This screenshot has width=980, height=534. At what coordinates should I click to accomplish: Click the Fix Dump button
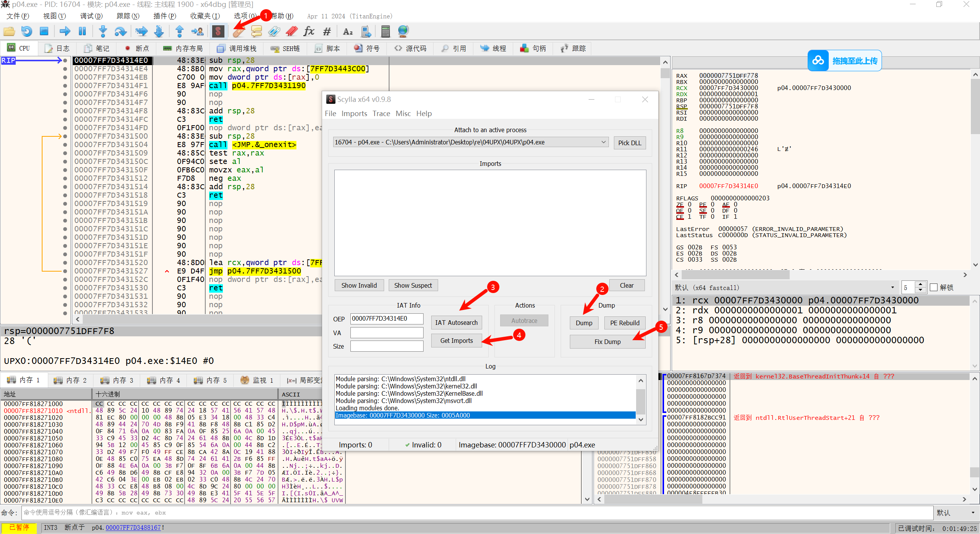click(x=607, y=342)
